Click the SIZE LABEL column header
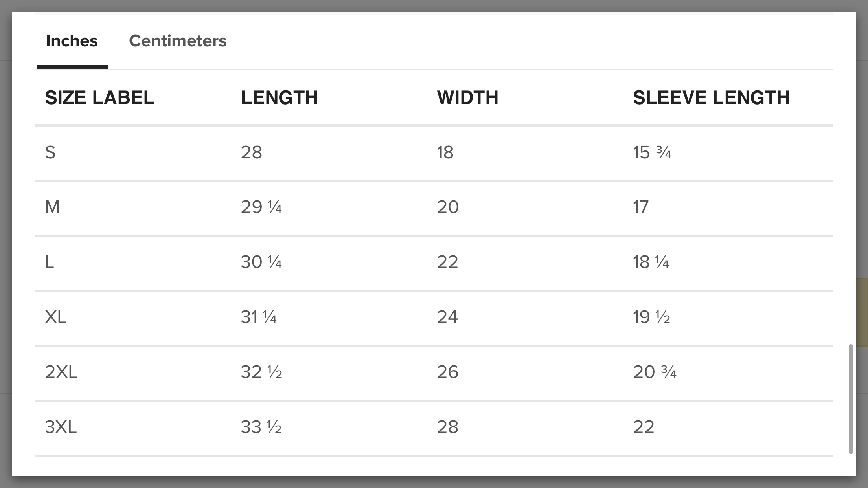 [99, 97]
